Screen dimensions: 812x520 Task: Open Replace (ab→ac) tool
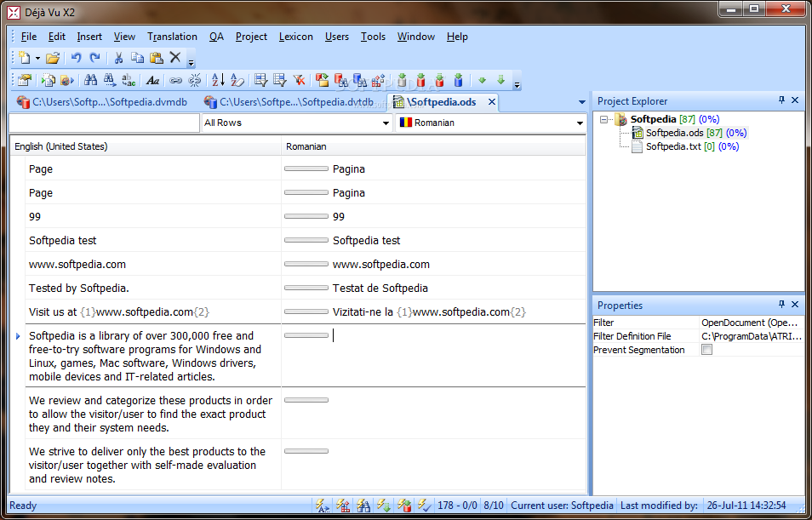(x=129, y=80)
